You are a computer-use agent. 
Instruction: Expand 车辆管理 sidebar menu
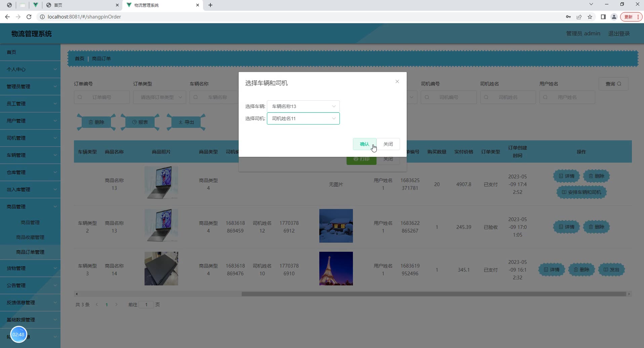pyautogui.click(x=30, y=155)
